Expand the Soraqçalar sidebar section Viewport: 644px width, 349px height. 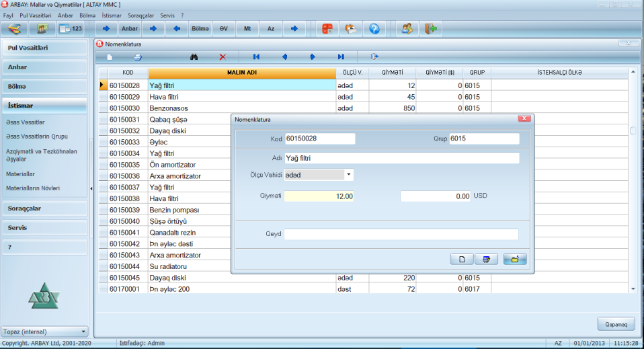(44, 208)
